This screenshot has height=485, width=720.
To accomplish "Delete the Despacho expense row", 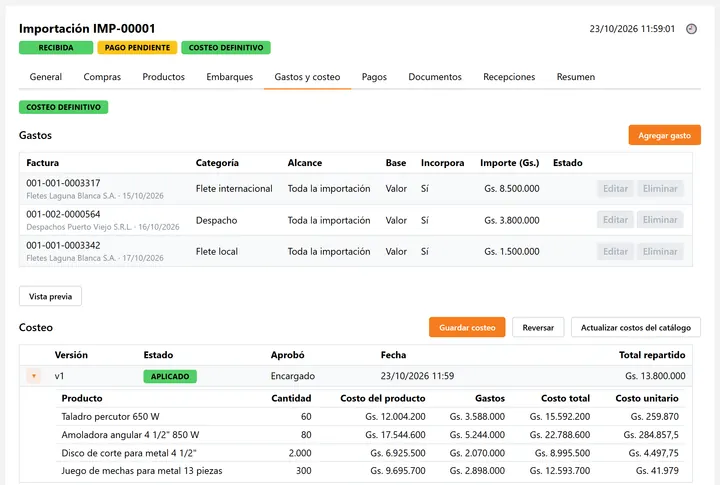I will pos(660,220).
